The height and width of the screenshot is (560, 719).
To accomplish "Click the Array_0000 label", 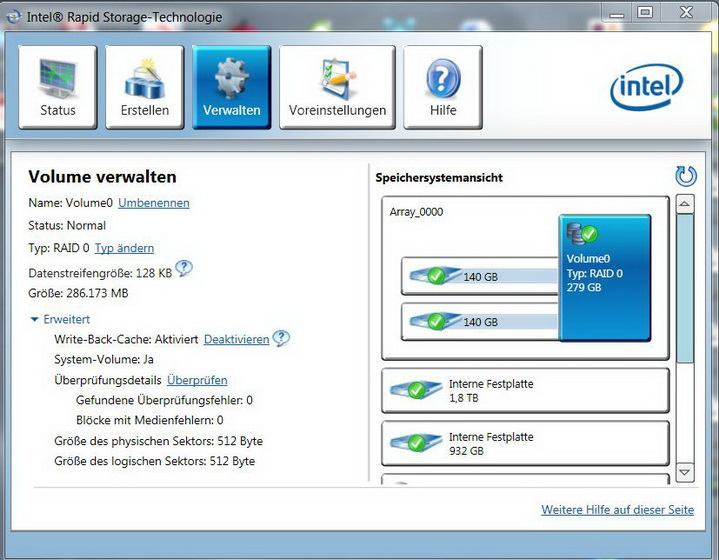I will [x=416, y=212].
